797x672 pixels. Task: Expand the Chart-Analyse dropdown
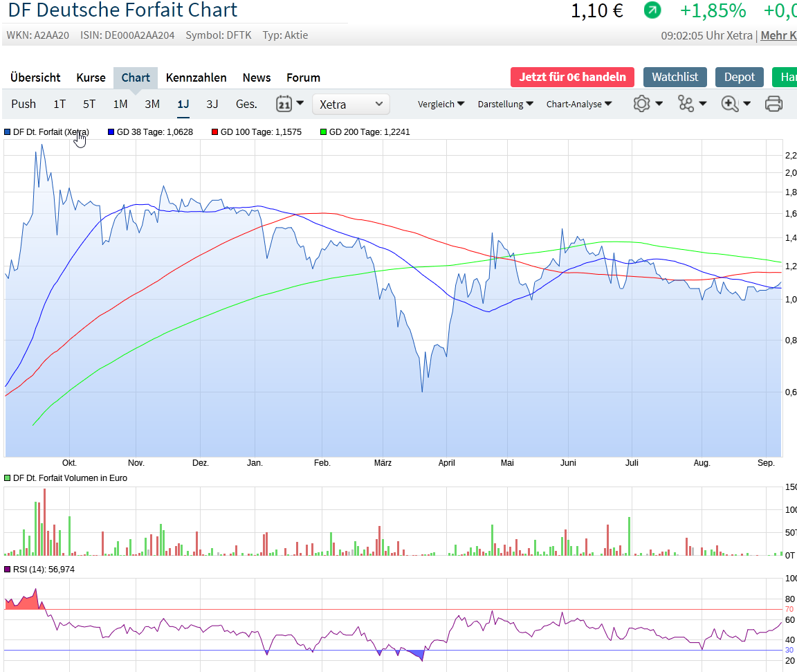pos(579,105)
